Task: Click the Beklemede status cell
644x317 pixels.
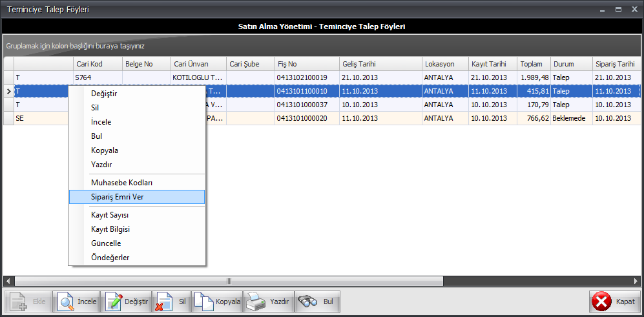Action: click(x=571, y=118)
